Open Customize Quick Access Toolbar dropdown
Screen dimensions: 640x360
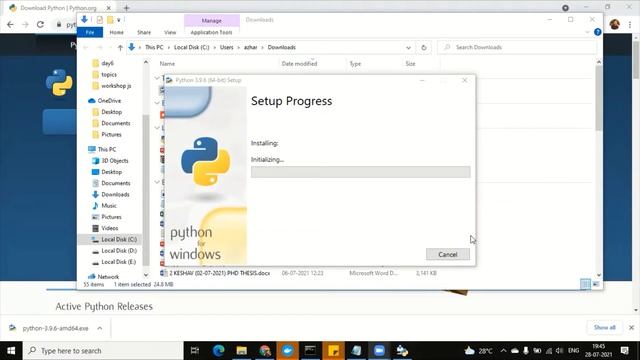(119, 20)
